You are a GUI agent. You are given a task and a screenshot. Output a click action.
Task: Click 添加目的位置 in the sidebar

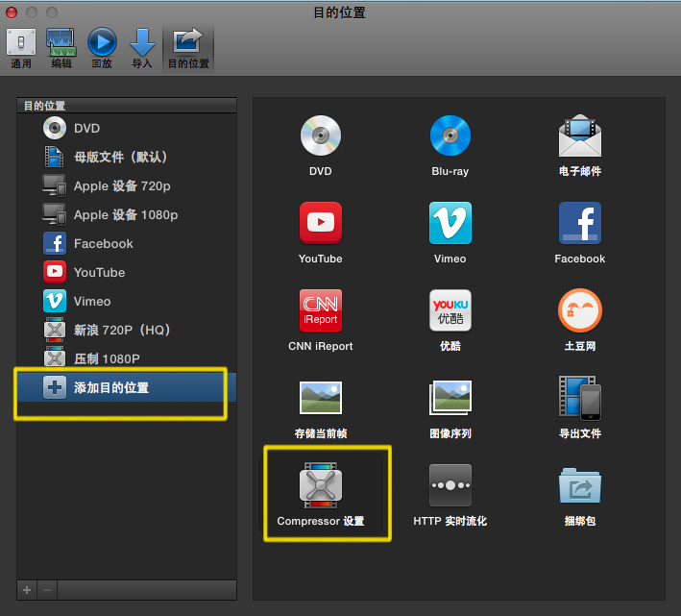110,388
